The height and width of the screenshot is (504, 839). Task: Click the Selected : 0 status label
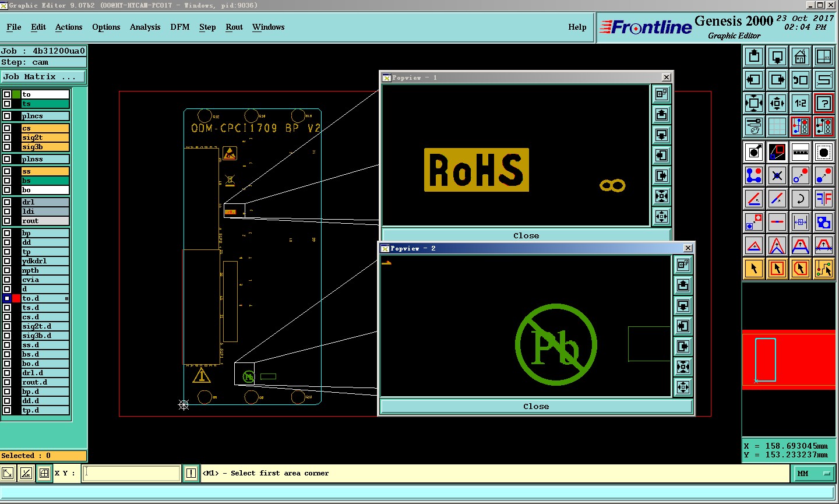(43, 456)
